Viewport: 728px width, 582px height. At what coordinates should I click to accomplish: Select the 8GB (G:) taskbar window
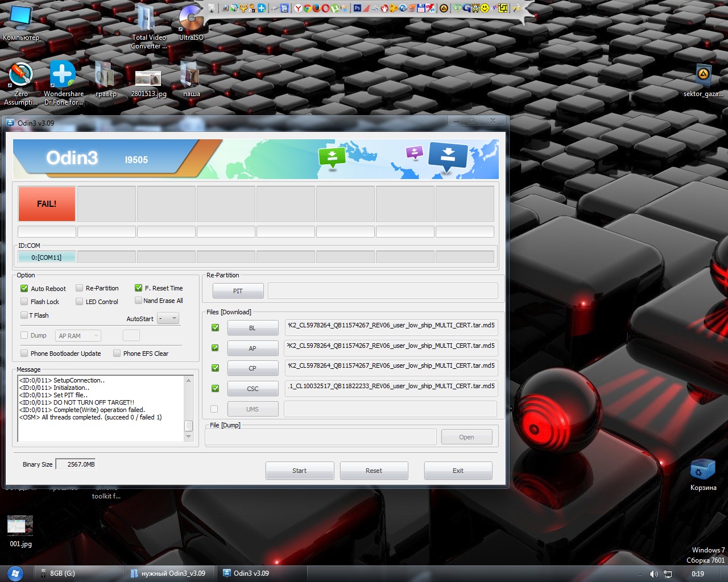pos(61,573)
